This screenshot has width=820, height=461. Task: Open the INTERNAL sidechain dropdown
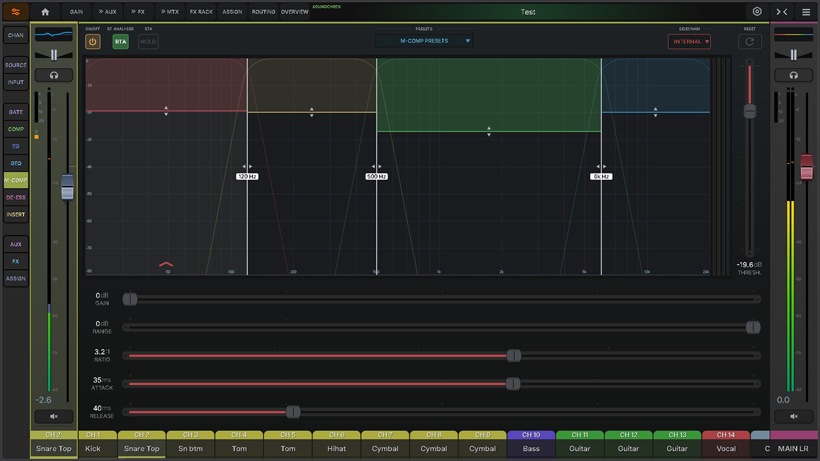coord(689,41)
